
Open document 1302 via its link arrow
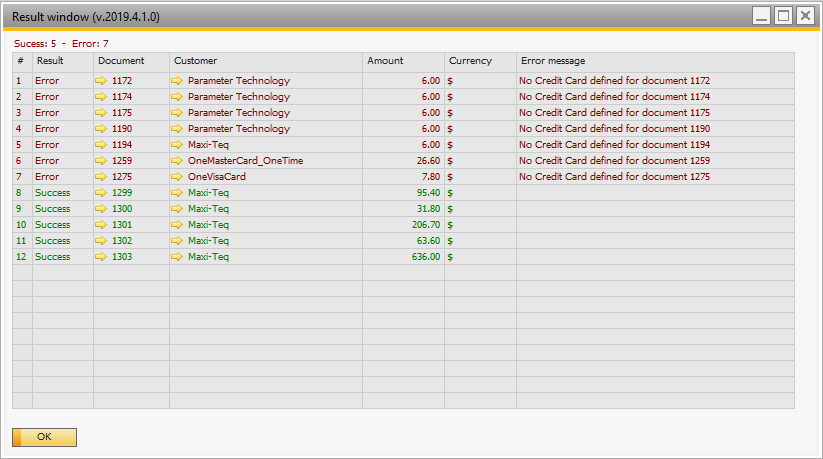point(101,241)
